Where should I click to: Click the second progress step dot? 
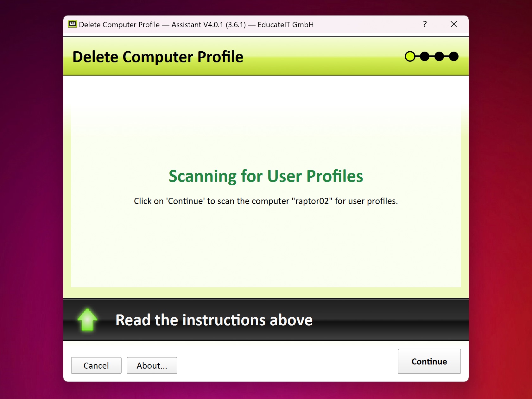tap(425, 56)
